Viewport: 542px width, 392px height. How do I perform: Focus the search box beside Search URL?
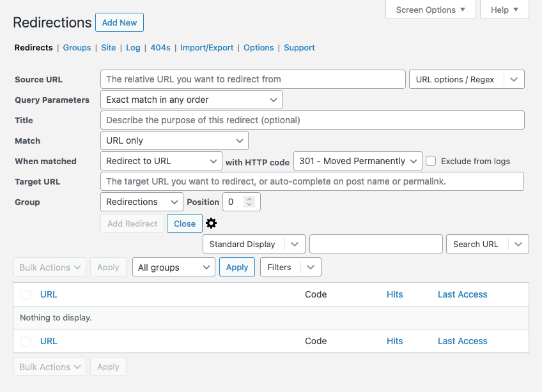tap(376, 244)
